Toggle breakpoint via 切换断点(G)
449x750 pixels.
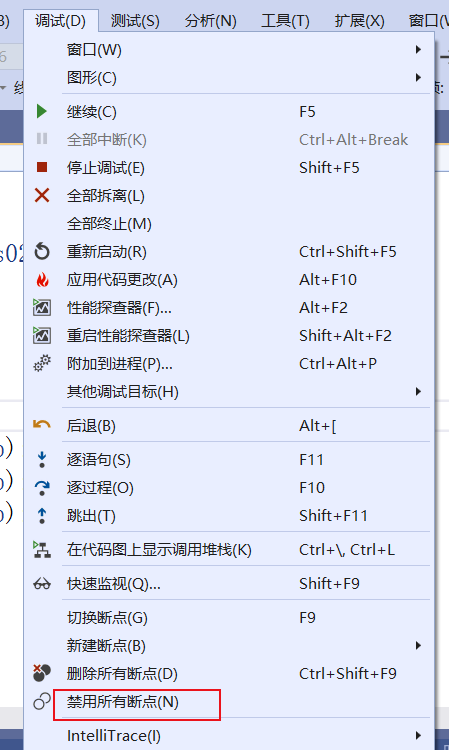coord(229,618)
